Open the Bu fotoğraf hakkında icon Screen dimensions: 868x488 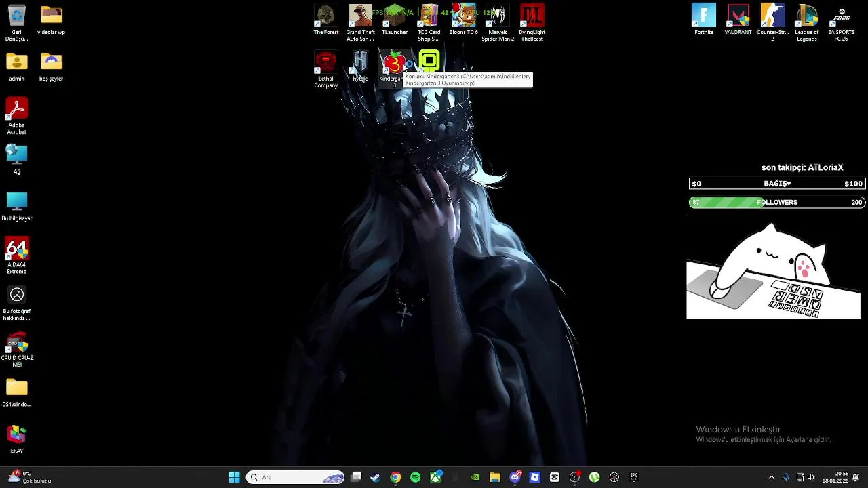[16, 303]
